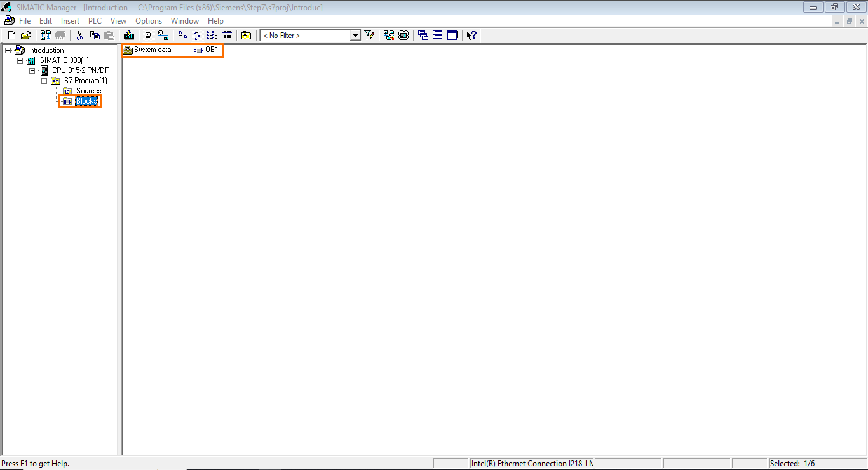Viewport: 868px width, 470px height.
Task: Collapse the S7 Program(1) branch
Action: [44, 81]
